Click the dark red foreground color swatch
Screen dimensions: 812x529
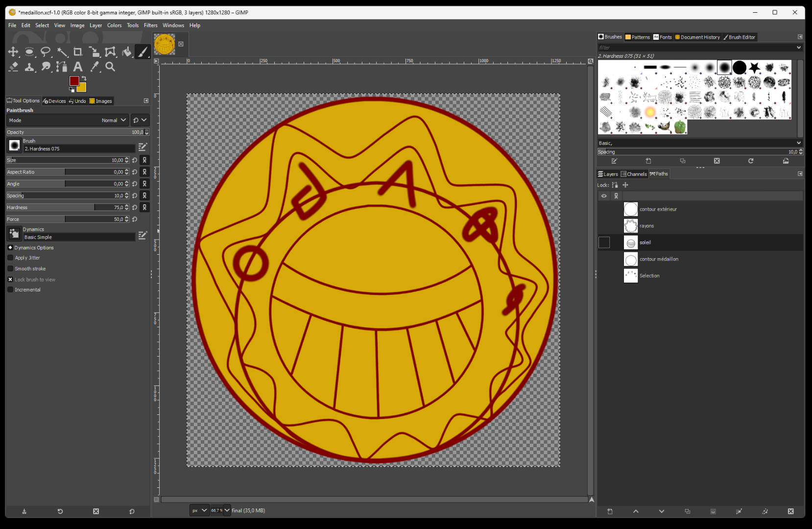tap(74, 81)
